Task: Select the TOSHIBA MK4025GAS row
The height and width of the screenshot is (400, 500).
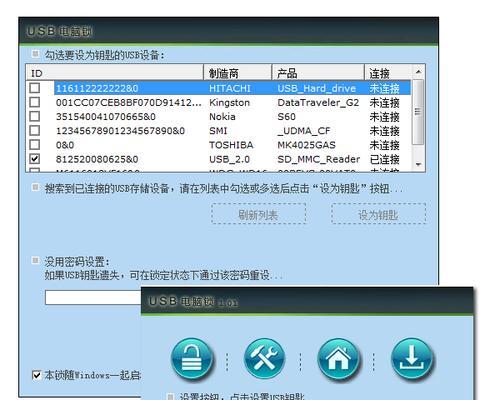Action: (218, 145)
